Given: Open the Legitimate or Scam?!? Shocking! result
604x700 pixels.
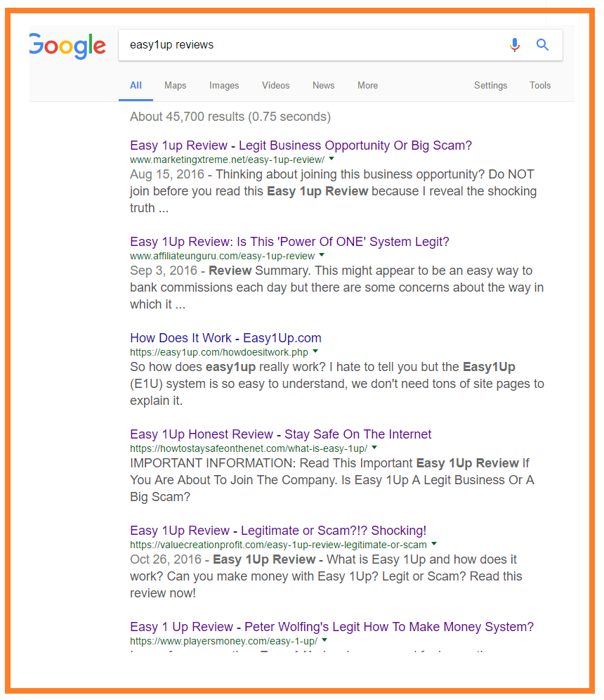Looking at the screenshot, I should pos(278,531).
